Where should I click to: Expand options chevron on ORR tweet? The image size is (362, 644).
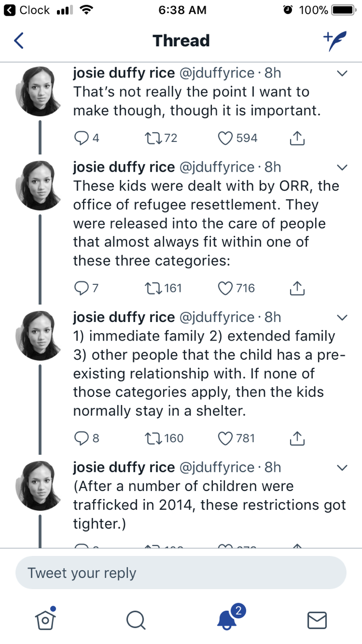(342, 167)
